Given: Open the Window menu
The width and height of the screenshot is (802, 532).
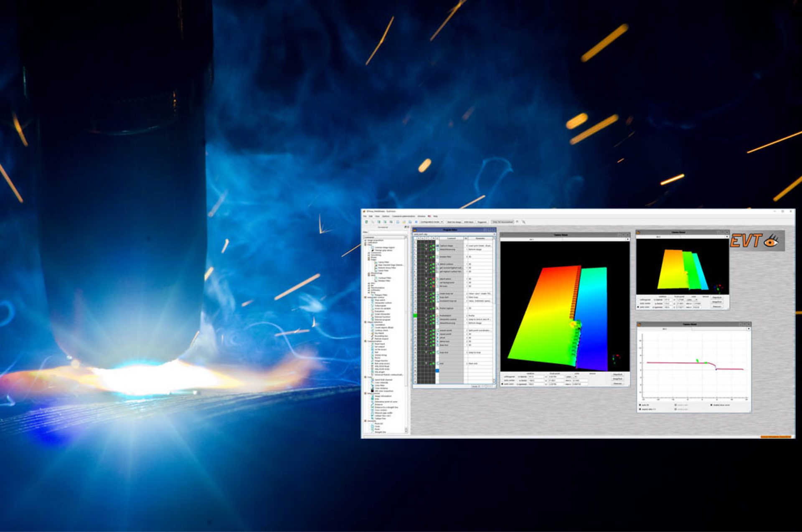Looking at the screenshot, I should coord(421,216).
